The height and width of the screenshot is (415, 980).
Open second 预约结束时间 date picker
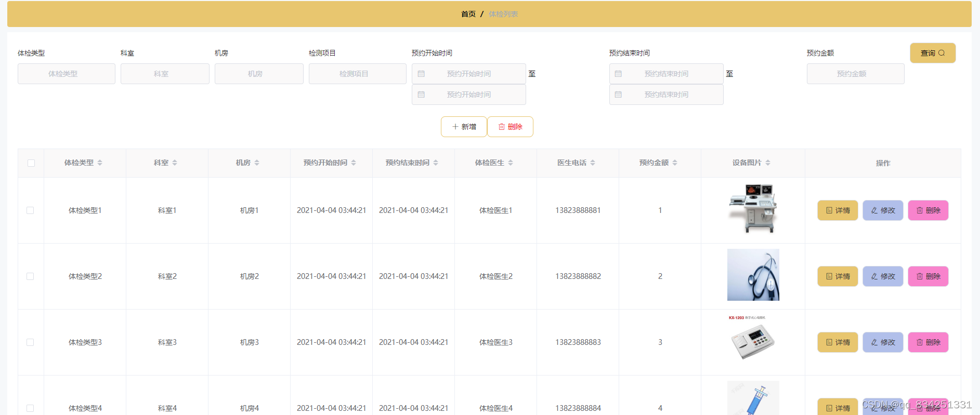tap(666, 95)
